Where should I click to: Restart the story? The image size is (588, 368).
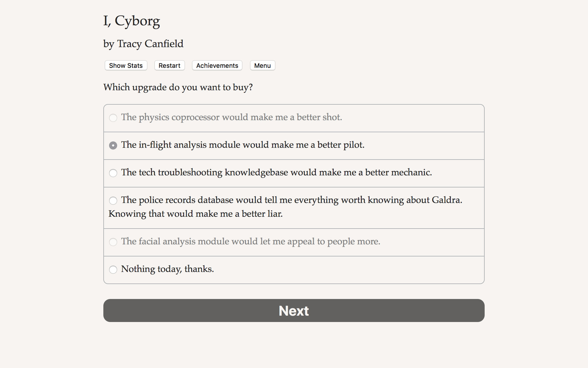pos(169,65)
